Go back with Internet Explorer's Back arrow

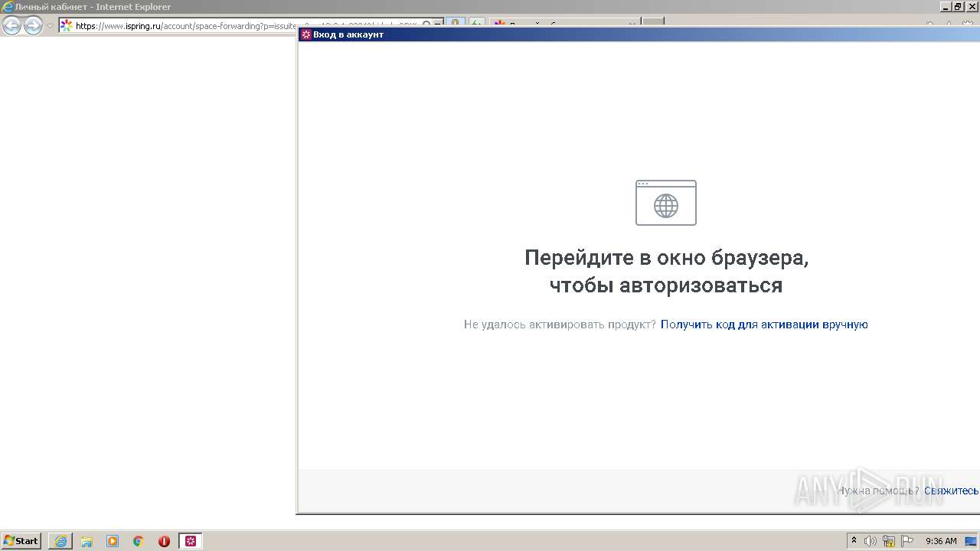click(11, 25)
